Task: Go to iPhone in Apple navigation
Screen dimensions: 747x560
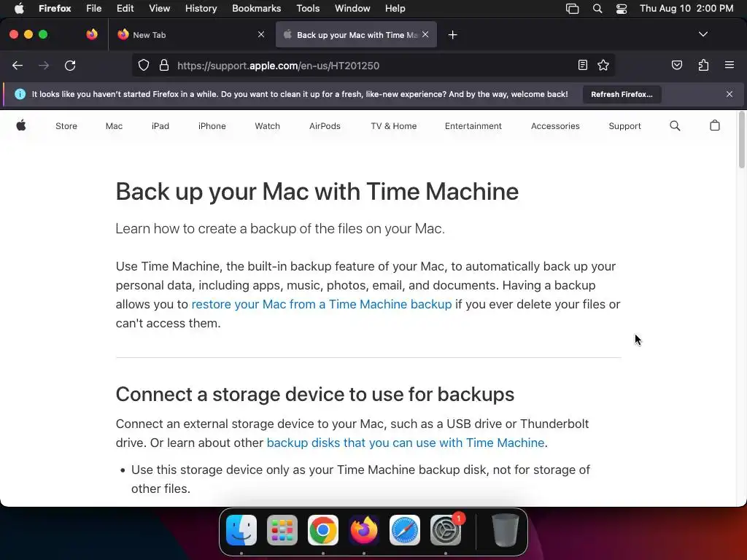Action: point(212,126)
